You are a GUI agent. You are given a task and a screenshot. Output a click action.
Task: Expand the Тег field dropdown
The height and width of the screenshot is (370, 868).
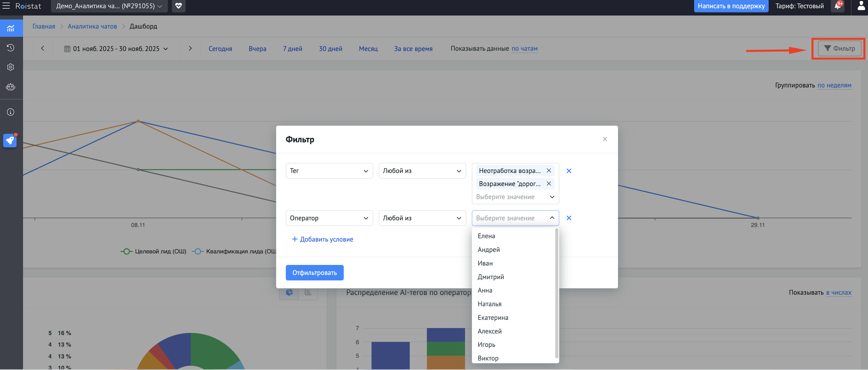click(x=329, y=171)
